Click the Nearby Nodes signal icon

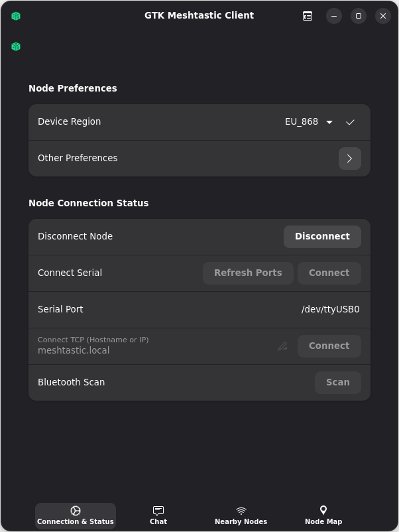point(241,511)
